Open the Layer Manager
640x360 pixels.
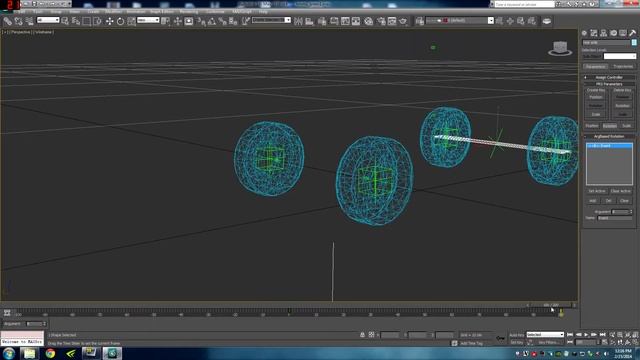322,21
